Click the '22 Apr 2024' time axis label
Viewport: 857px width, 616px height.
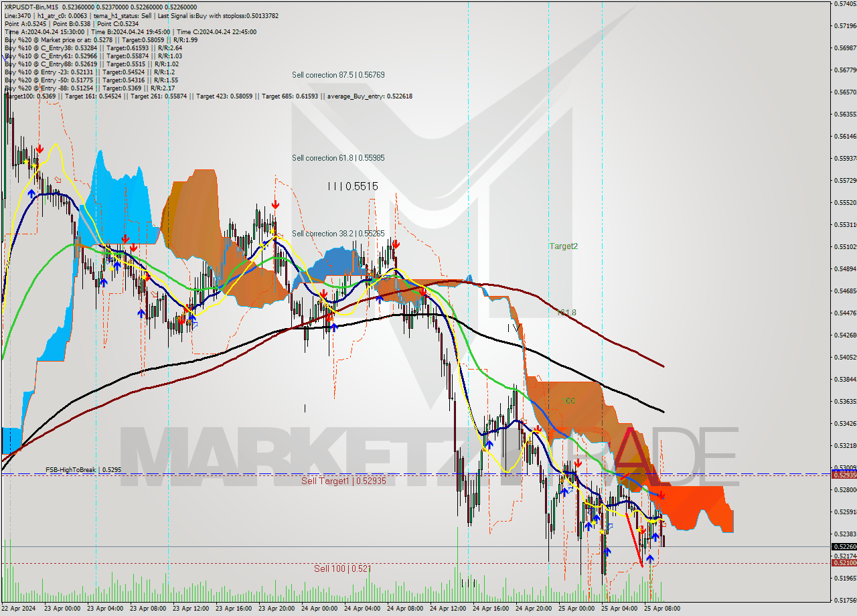pyautogui.click(x=18, y=608)
